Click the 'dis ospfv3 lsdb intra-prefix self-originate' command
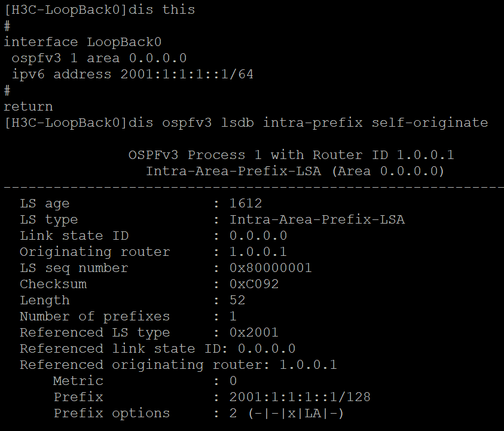Viewport: 504px width, 431px height. click(325, 123)
